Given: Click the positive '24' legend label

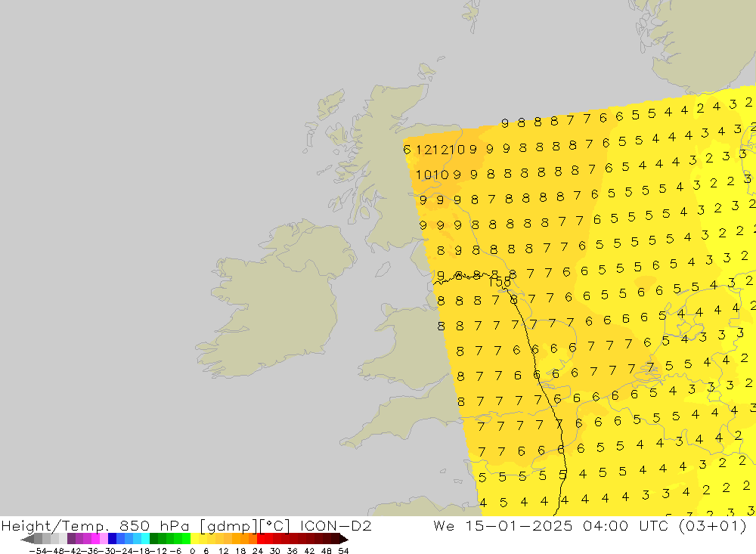Looking at the screenshot, I should pos(258,551).
